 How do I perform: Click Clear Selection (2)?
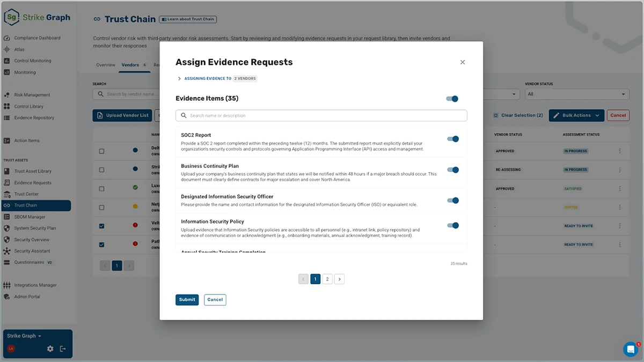pos(518,115)
